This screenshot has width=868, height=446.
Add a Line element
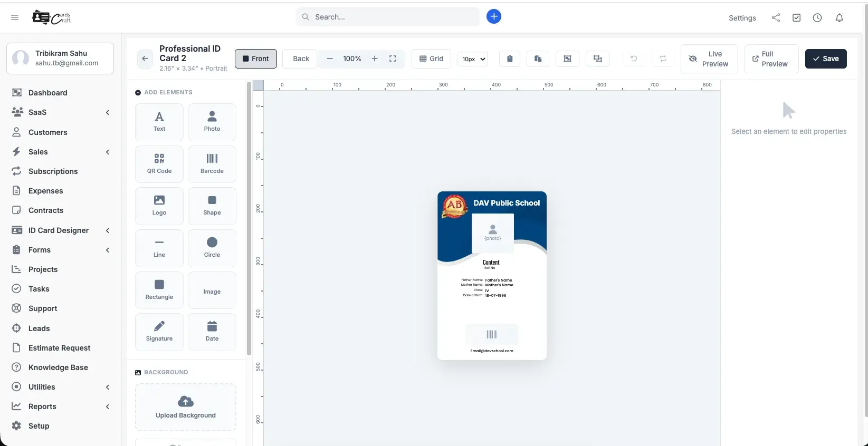[x=159, y=248]
